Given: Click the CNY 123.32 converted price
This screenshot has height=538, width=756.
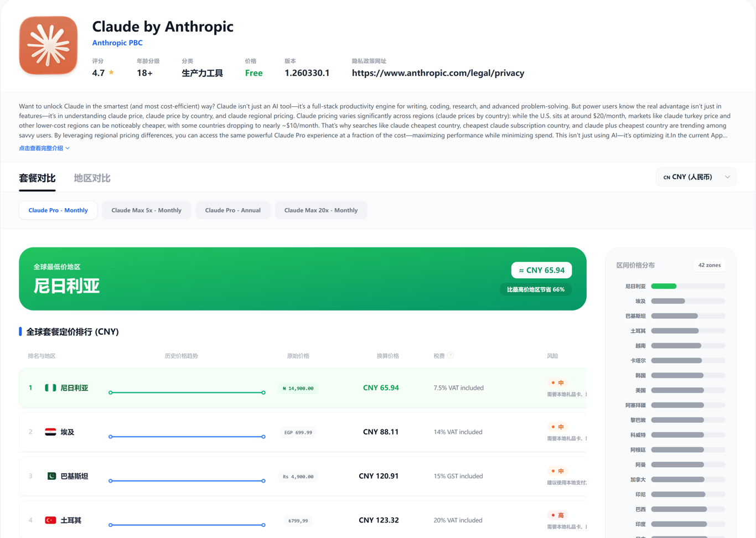Looking at the screenshot, I should click(379, 520).
